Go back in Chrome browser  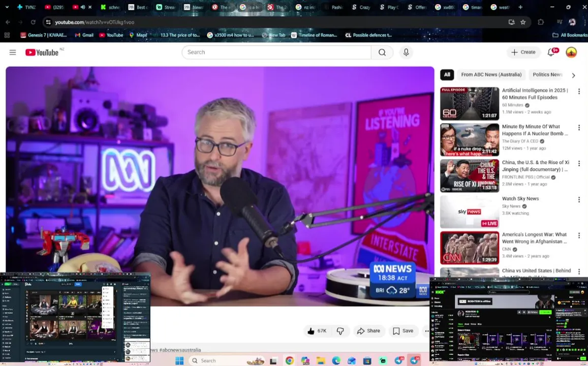(x=8, y=22)
